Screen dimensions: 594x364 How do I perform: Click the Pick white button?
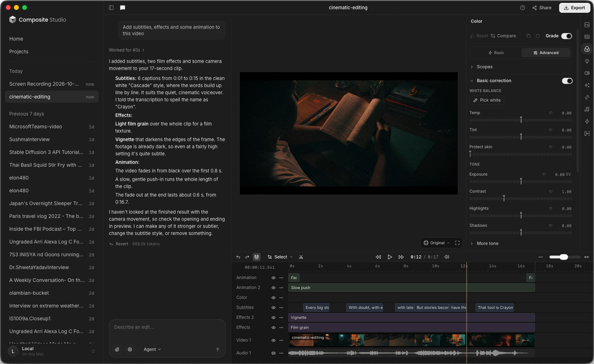487,100
